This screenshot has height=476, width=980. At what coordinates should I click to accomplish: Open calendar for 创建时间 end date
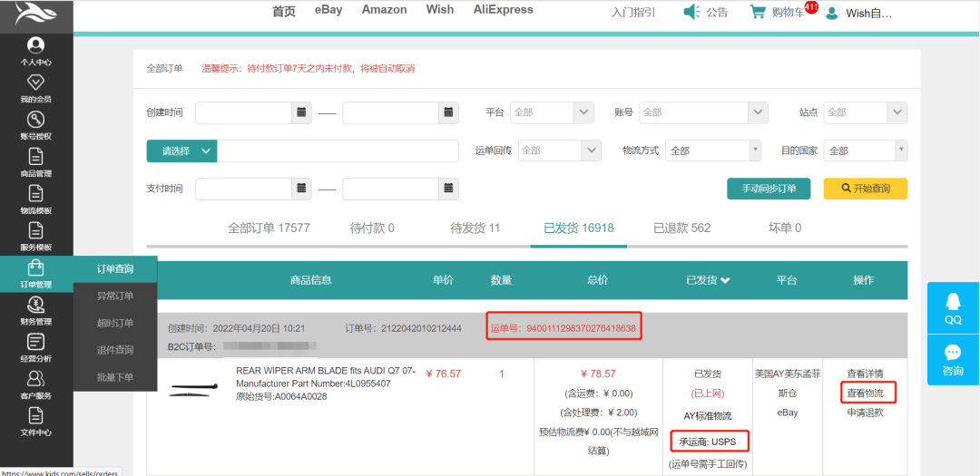click(x=448, y=112)
